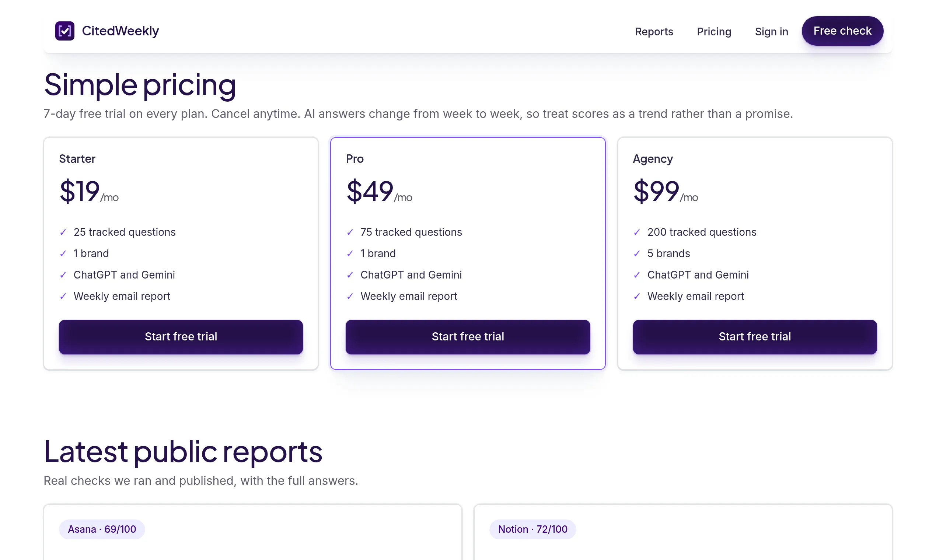Click the $99 Agency price
This screenshot has height=560, width=936.
coord(656,191)
